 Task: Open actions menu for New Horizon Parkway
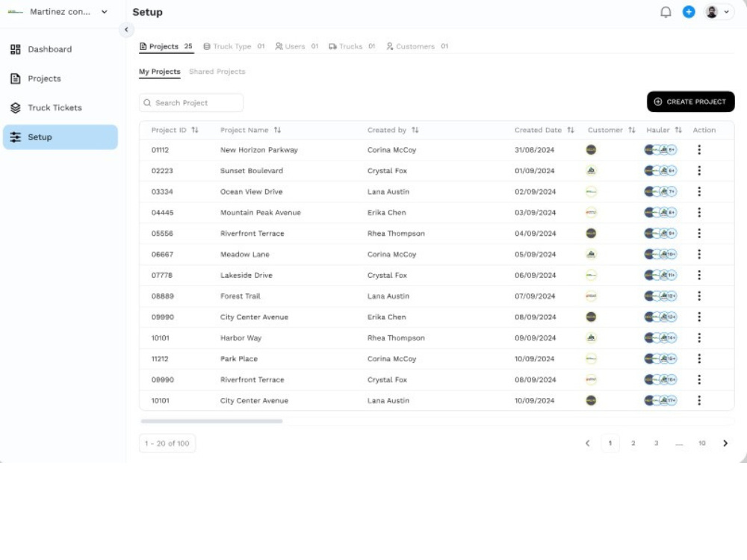point(699,149)
